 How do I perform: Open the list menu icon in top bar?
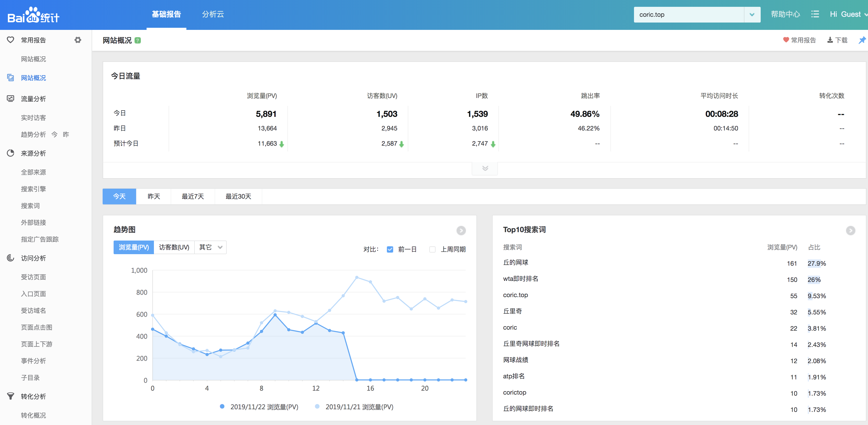pyautogui.click(x=815, y=14)
